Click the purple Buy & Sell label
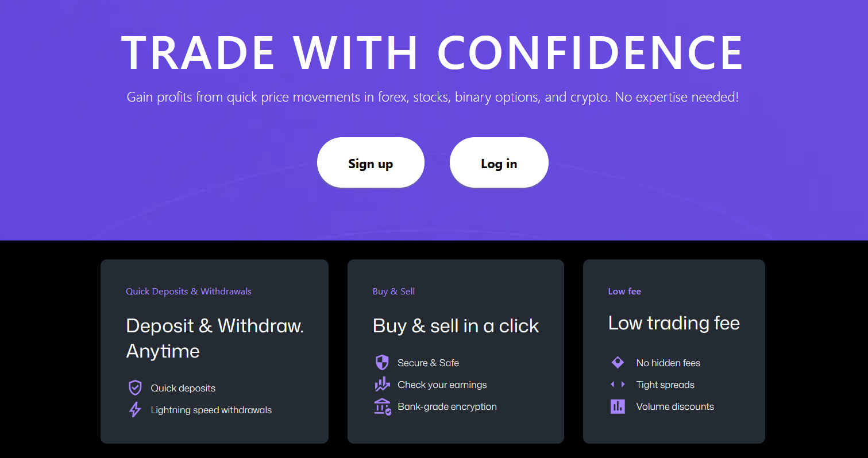This screenshot has height=458, width=868. coord(394,292)
